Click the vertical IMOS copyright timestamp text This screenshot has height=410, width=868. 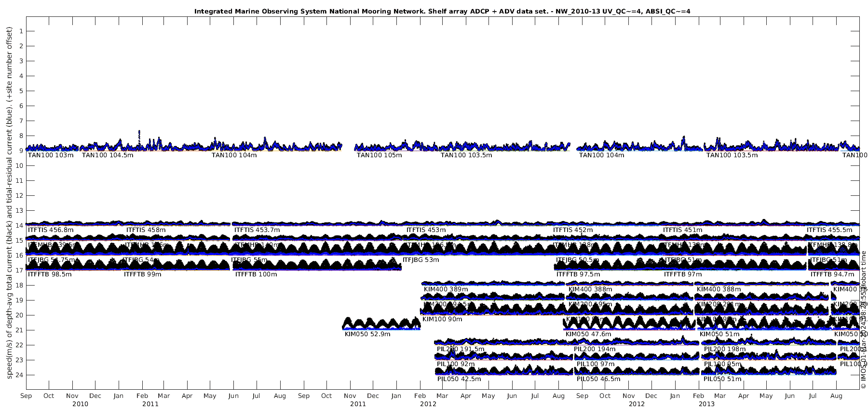tap(864, 320)
